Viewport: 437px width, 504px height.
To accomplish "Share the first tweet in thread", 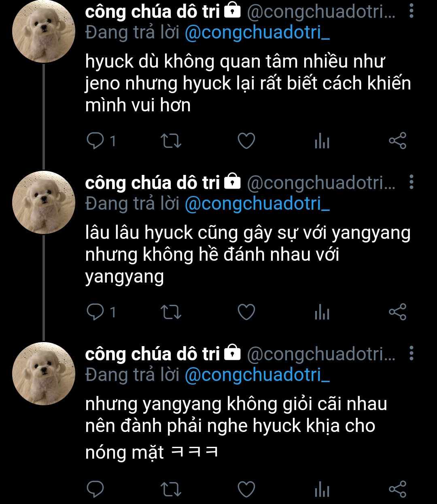I will [x=397, y=141].
